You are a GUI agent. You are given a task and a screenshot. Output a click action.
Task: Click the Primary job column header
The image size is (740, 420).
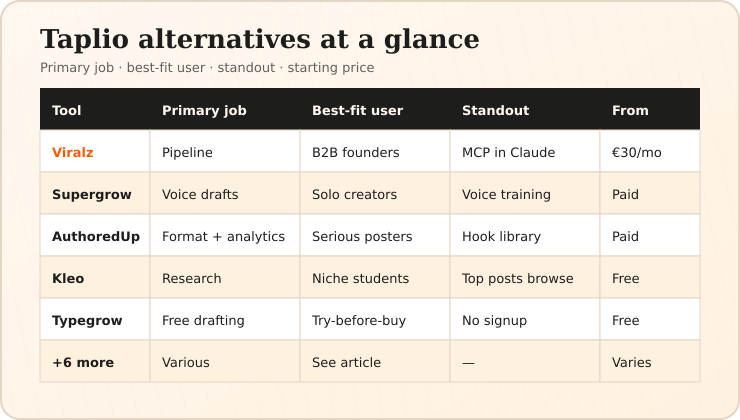204,110
